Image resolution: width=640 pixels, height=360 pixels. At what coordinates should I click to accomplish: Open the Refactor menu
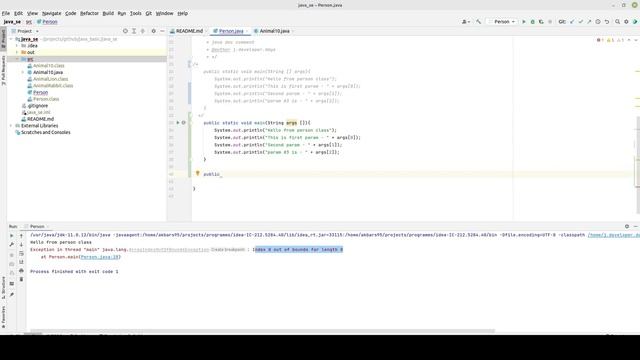(x=89, y=13)
